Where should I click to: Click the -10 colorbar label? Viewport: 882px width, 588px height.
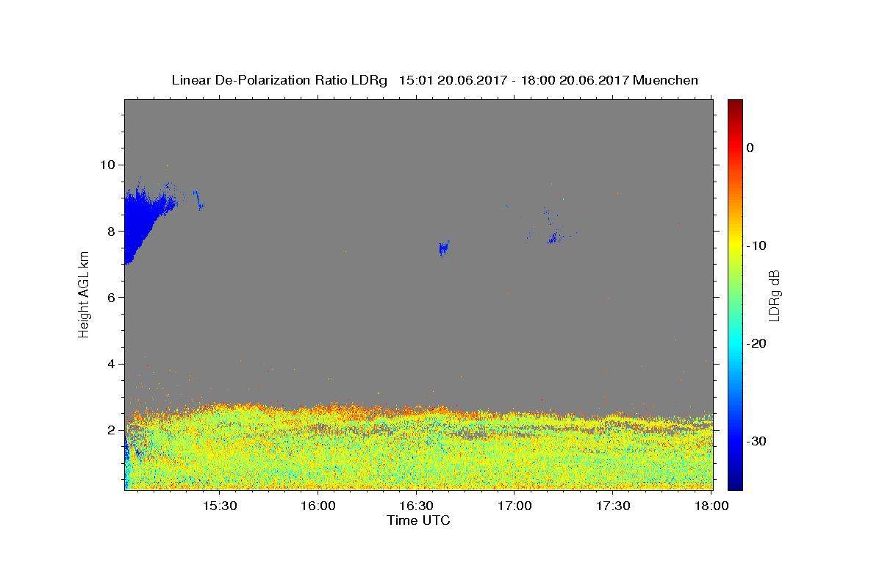756,245
